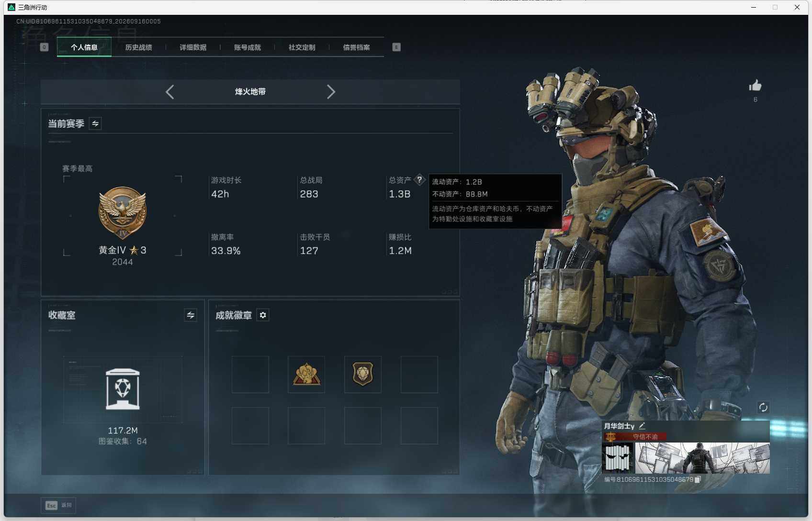Show next game mode with right arrow
This screenshot has width=812, height=521.
pos(331,92)
